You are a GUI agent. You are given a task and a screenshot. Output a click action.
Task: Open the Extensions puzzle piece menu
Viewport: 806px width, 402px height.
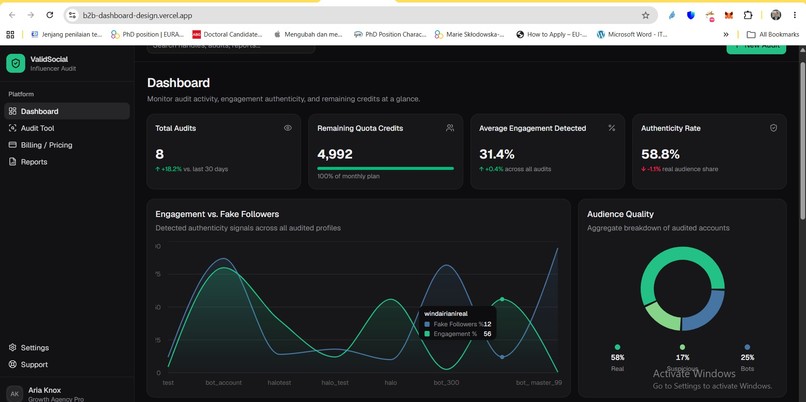tap(748, 15)
